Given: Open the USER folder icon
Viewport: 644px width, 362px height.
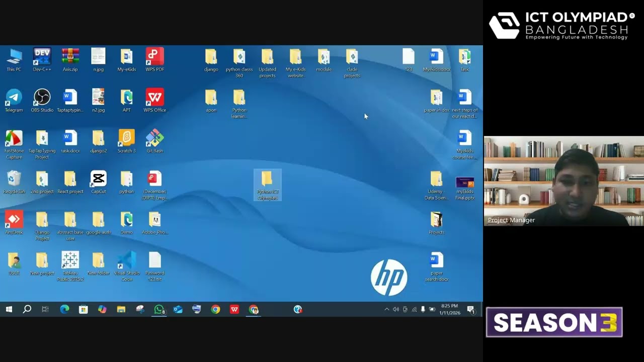Looking at the screenshot, I should tap(14, 263).
